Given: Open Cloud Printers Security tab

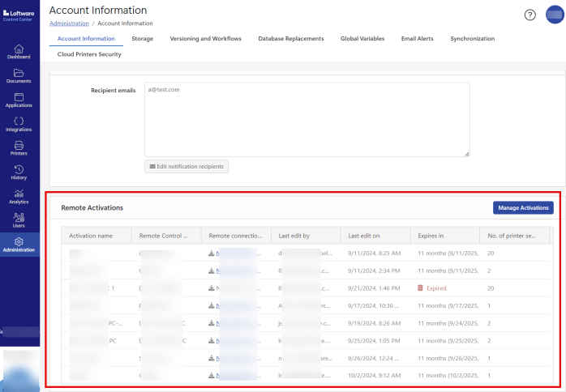Looking at the screenshot, I should [89, 54].
